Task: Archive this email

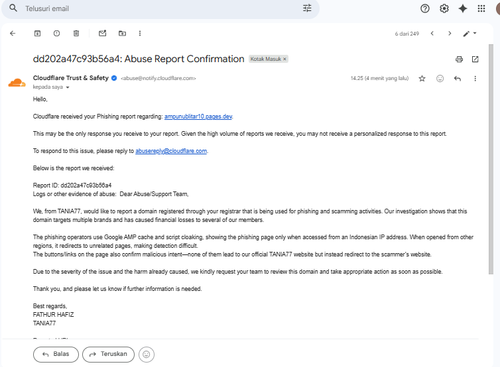Action: tap(37, 33)
